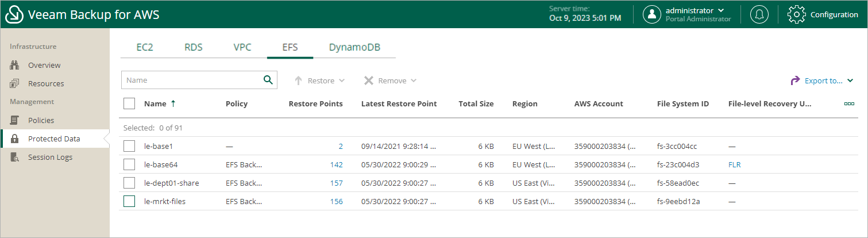
Task: Select the le-dept01-share name cell
Action: click(172, 183)
